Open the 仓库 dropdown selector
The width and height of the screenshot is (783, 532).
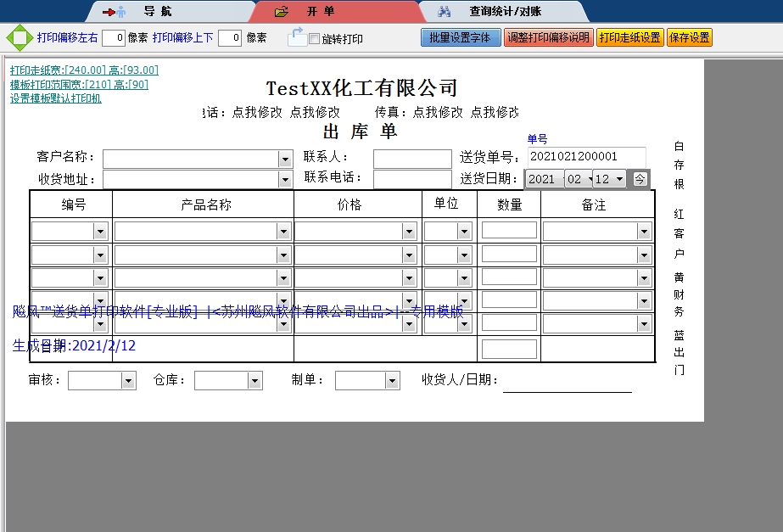pyautogui.click(x=253, y=379)
